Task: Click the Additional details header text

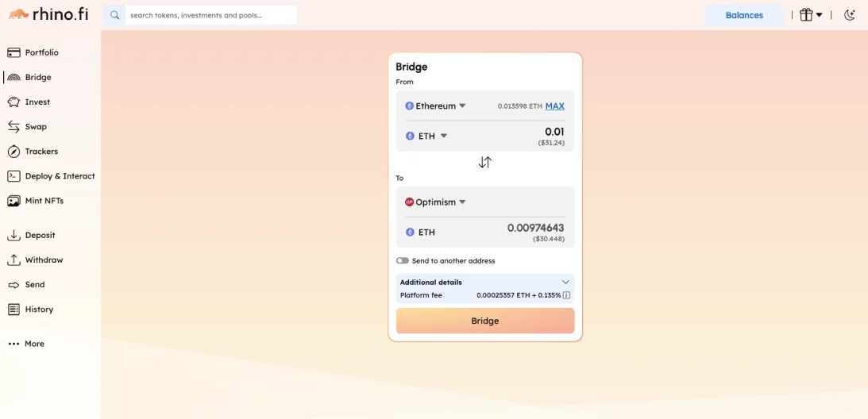Action: click(x=430, y=283)
